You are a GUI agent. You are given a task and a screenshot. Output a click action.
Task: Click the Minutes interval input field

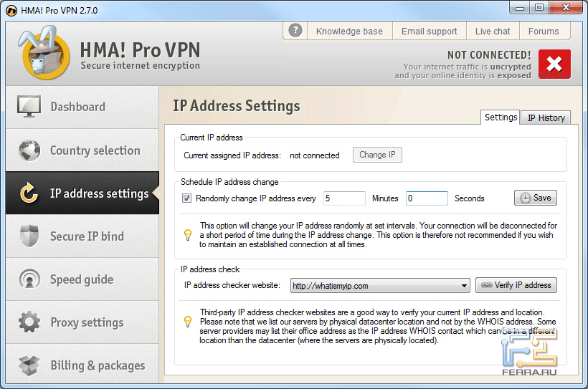point(344,198)
